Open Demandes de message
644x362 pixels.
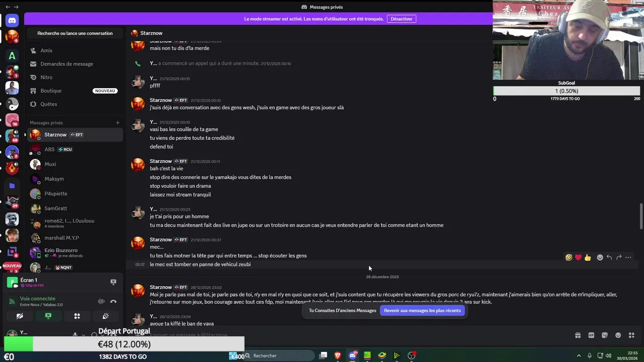pos(74,64)
